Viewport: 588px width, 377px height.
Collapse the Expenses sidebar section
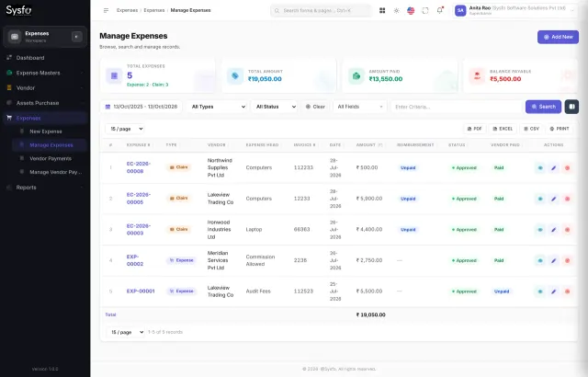pyautogui.click(x=45, y=118)
